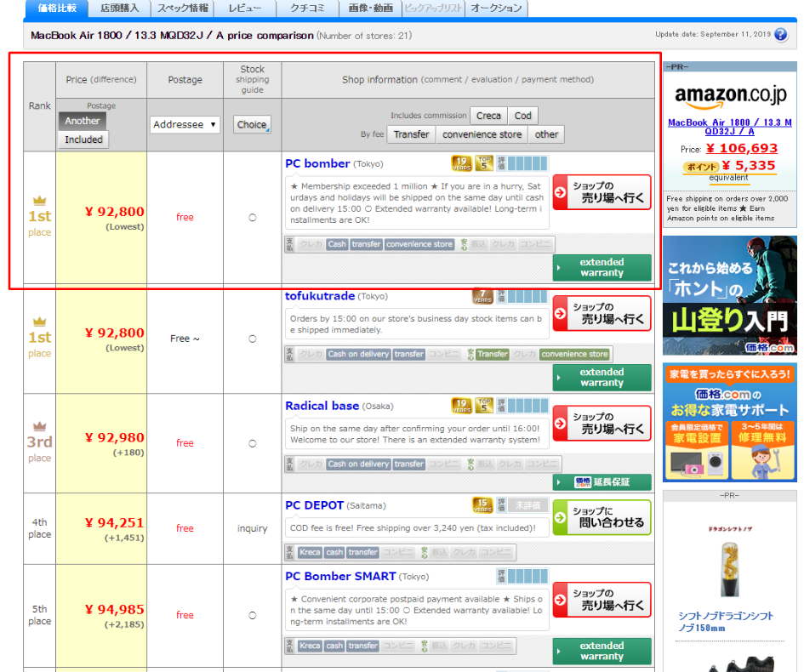Screen dimensions: 804x672
Task: Switch to the スペック情報 tab
Action: click(183, 9)
